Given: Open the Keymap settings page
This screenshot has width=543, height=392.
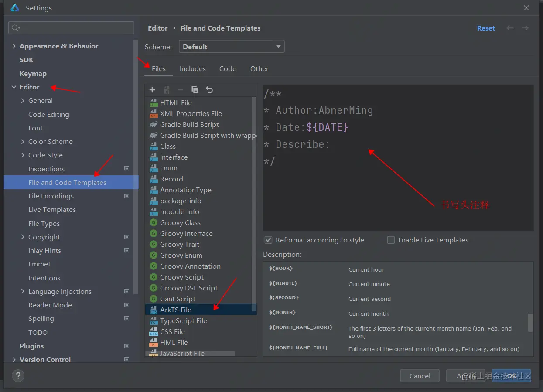Looking at the screenshot, I should coord(33,74).
